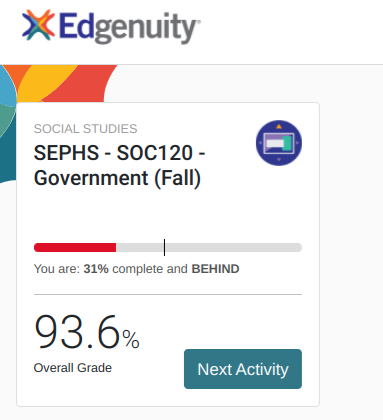Click the red completed portion of the progress bar
383x420 pixels.
[75, 247]
